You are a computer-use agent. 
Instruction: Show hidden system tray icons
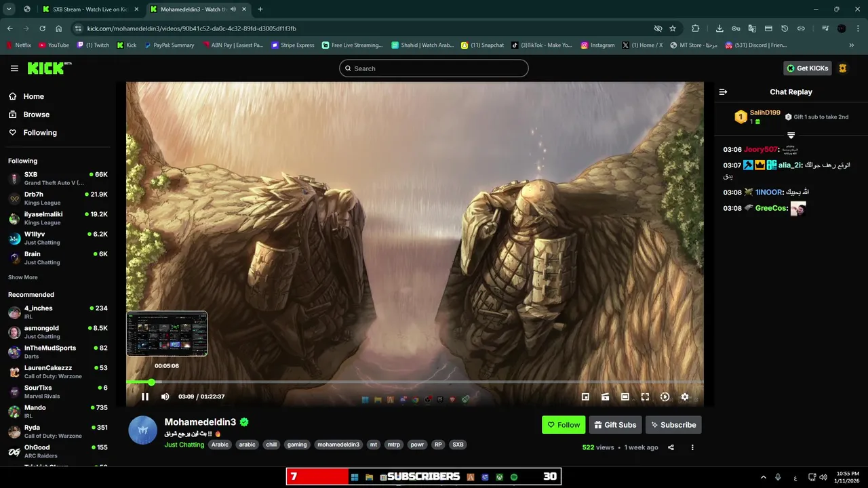pos(764,477)
